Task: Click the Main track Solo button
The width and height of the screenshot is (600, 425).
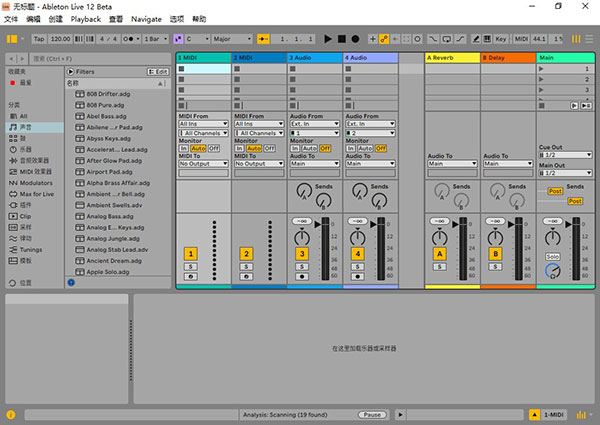Action: click(553, 257)
